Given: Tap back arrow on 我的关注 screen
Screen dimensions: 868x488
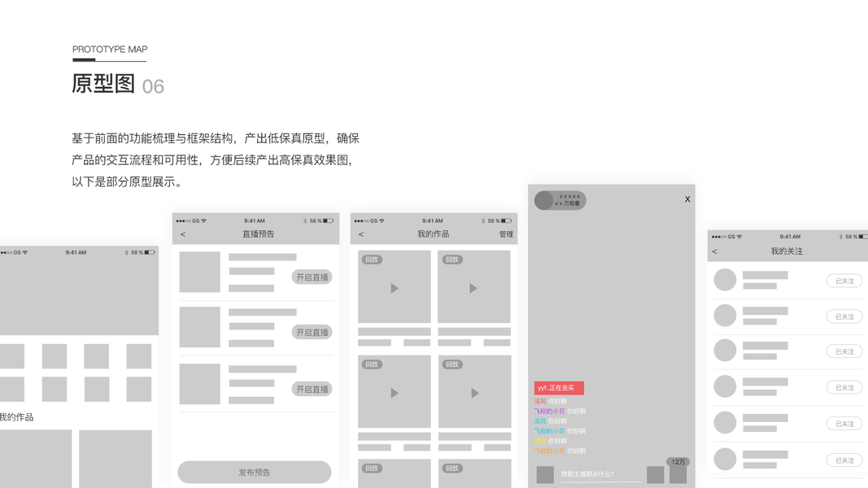Looking at the screenshot, I should coord(715,252).
